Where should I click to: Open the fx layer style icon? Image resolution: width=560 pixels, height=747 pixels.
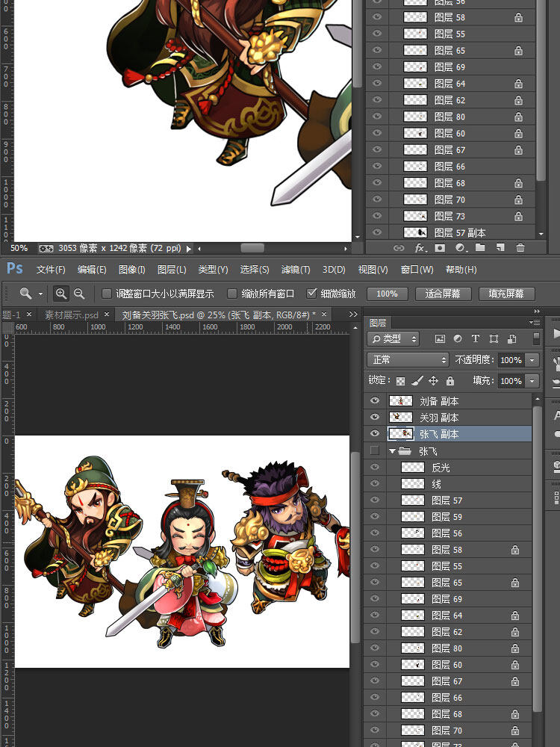tap(420, 248)
